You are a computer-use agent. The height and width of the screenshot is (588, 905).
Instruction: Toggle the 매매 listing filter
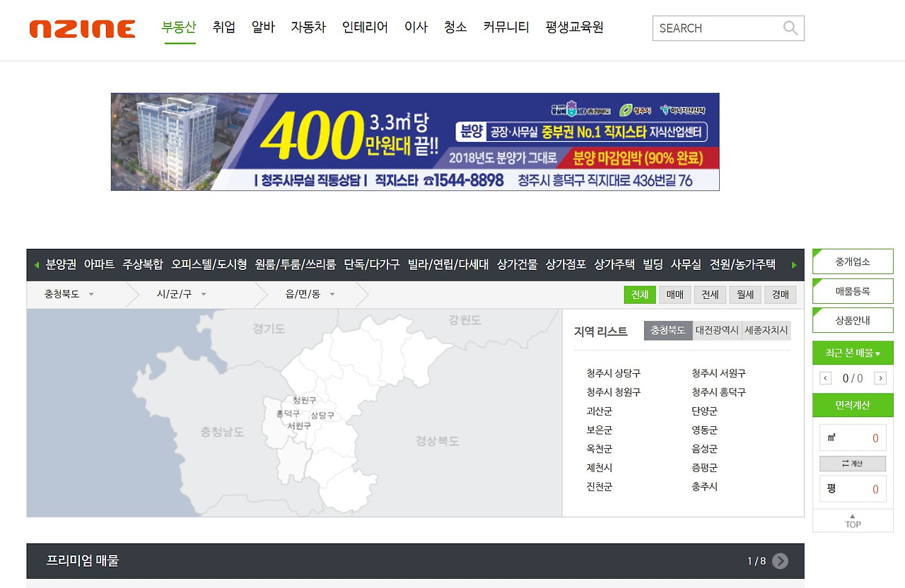click(675, 295)
